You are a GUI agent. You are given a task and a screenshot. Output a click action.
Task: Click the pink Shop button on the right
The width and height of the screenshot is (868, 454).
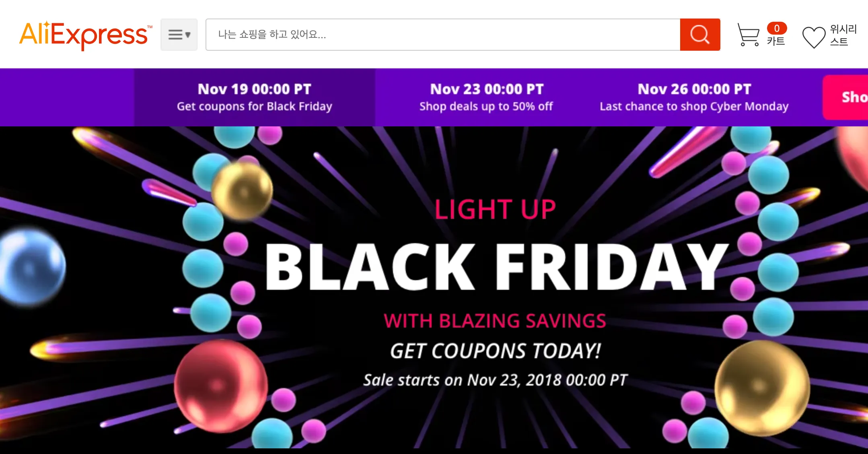tap(849, 97)
